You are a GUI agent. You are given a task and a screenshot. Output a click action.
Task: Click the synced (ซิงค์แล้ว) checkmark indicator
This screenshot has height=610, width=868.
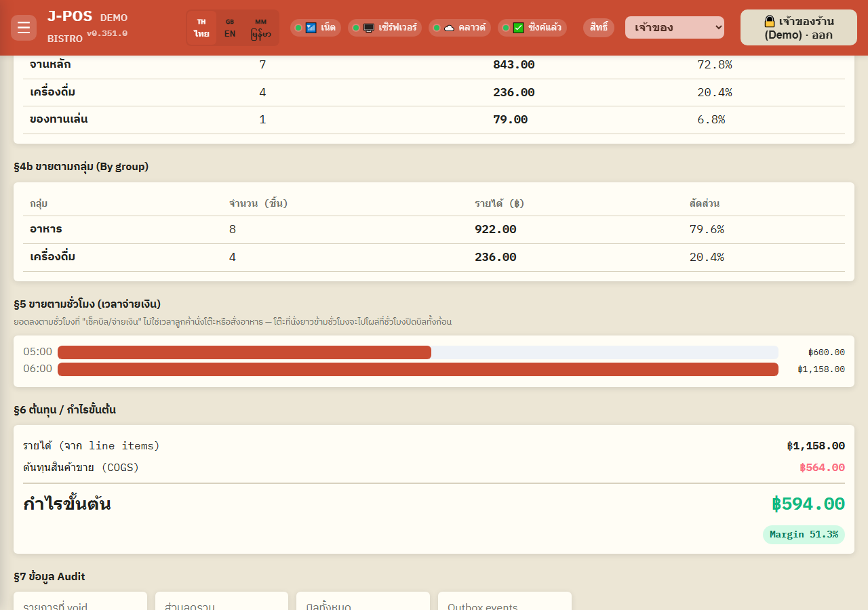point(518,28)
